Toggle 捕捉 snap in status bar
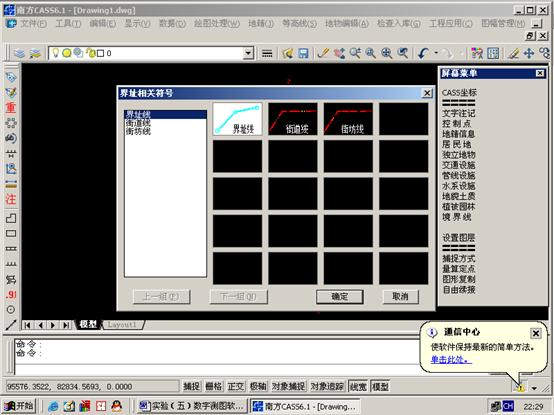The image size is (554, 415). 192,386
